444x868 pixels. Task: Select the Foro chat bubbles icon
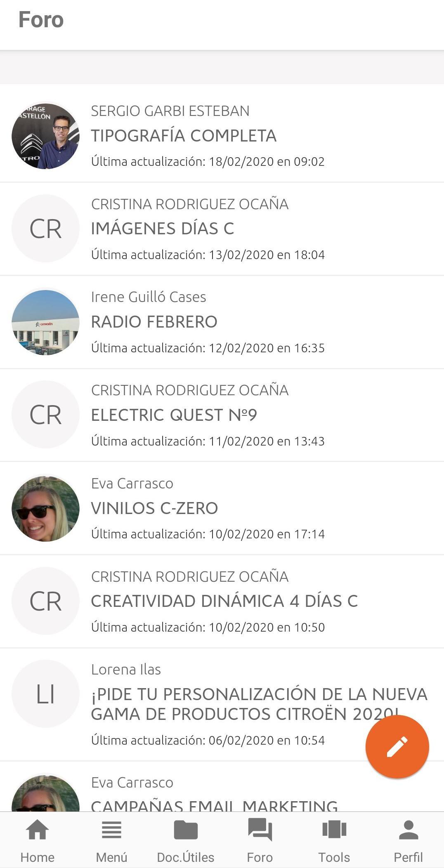pos(260,830)
